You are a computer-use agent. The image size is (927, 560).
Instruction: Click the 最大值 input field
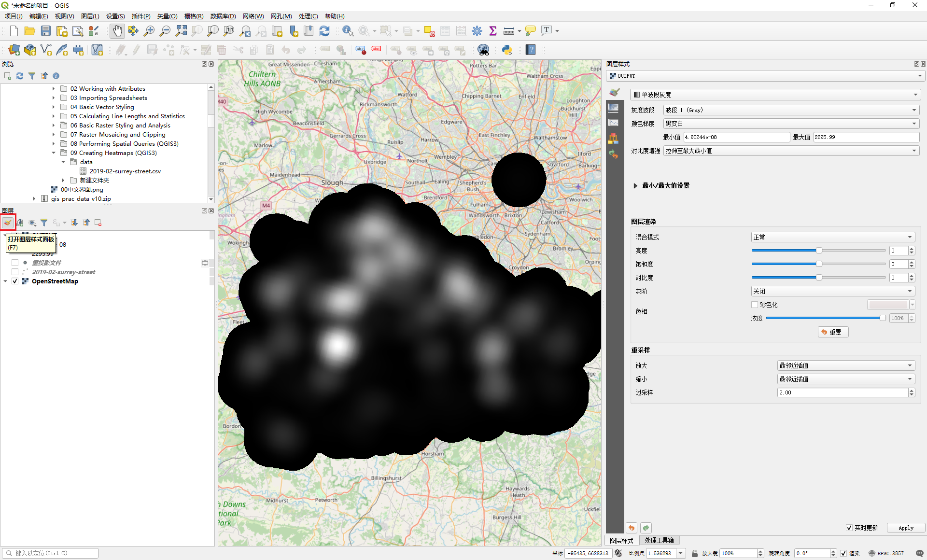point(865,137)
